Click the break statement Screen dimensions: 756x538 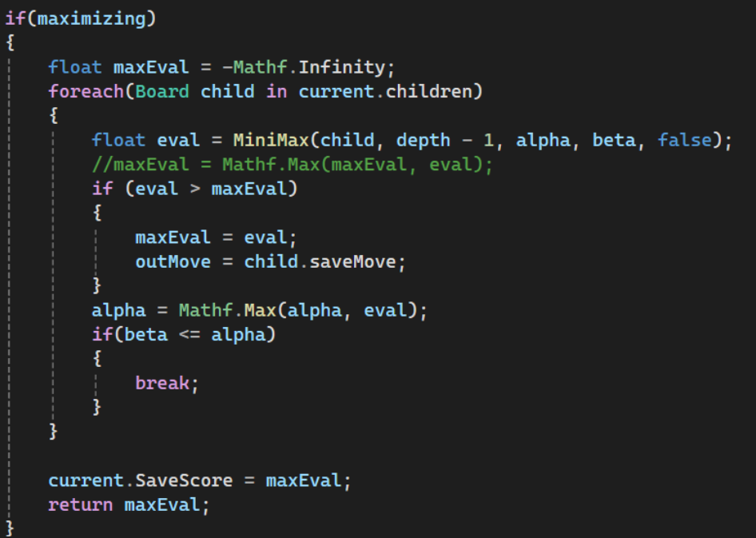[x=167, y=383]
